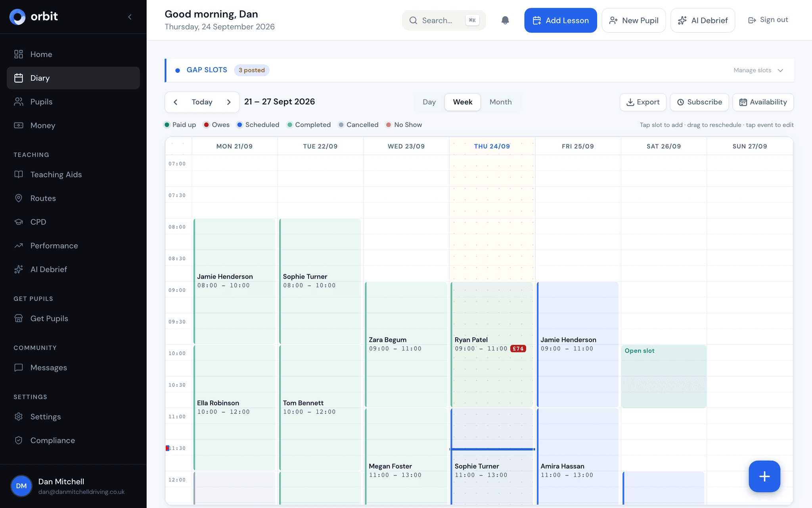Select the Week view tab
This screenshot has width=812, height=508.
point(462,102)
